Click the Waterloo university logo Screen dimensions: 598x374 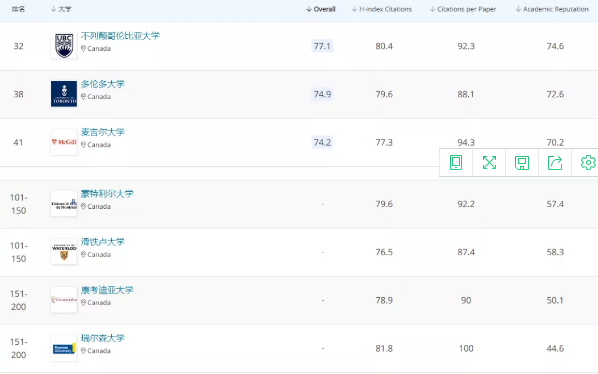click(x=64, y=252)
